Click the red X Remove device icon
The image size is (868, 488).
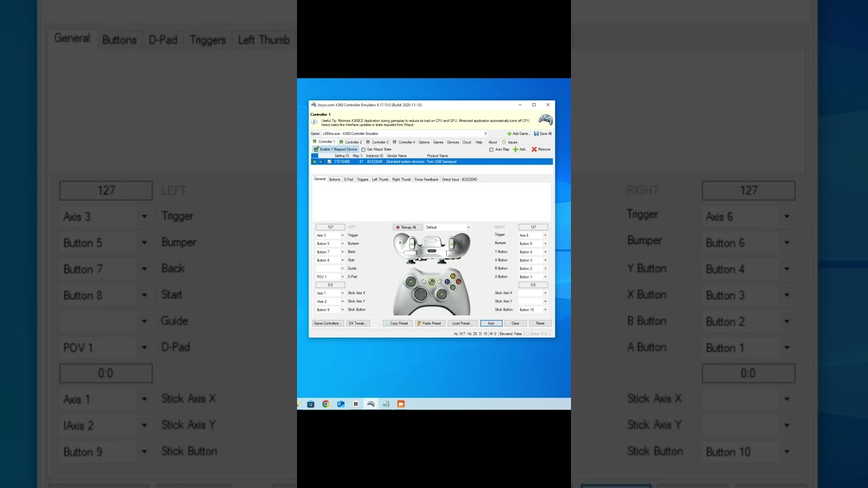[534, 149]
